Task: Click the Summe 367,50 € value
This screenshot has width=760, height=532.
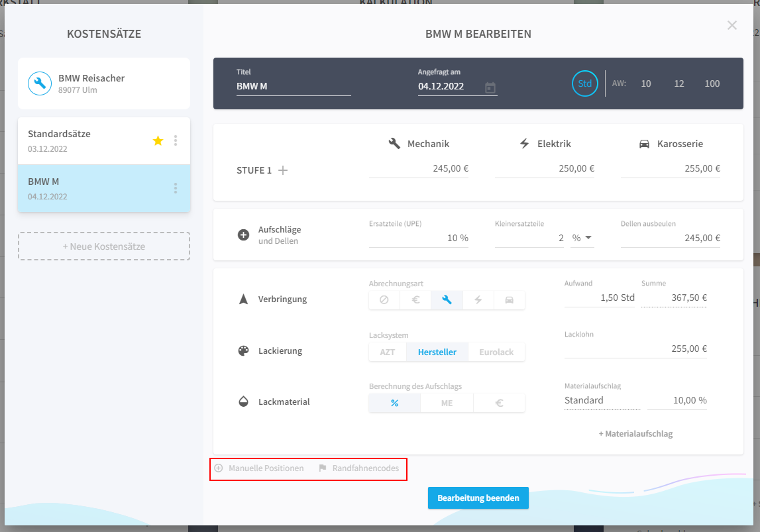Action: point(674,298)
